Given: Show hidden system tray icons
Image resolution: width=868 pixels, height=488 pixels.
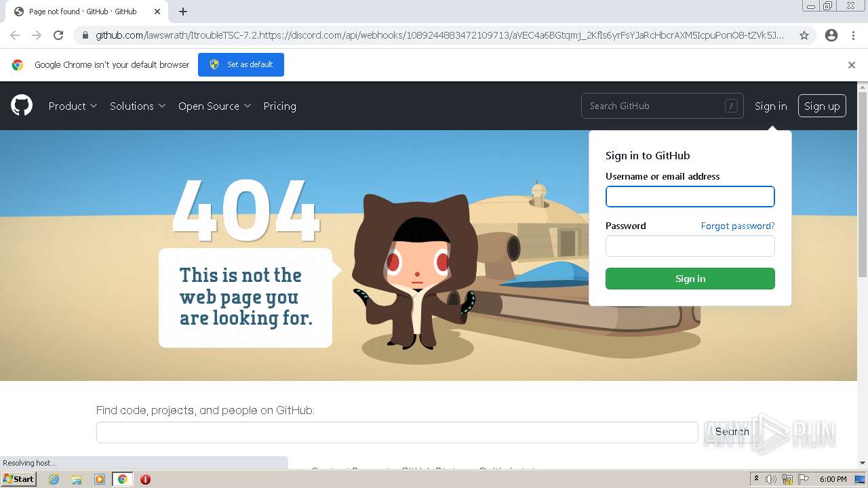Looking at the screenshot, I should click(x=757, y=479).
